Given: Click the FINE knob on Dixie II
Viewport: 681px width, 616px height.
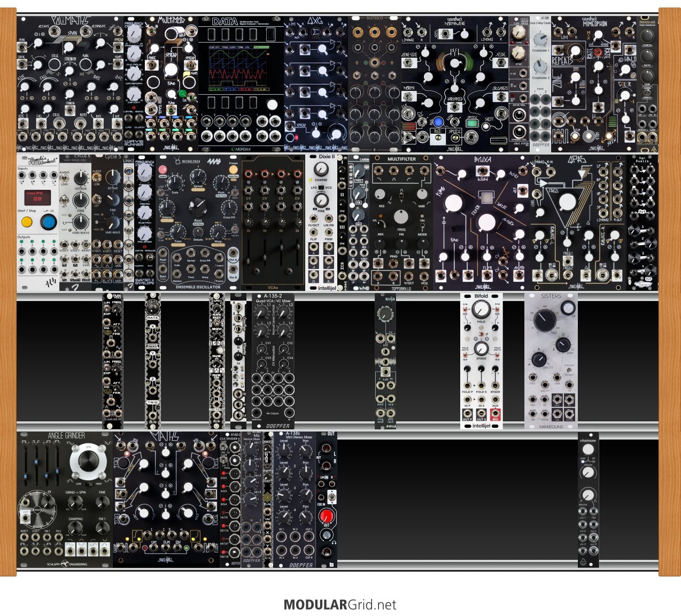Looking at the screenshot, I should click(321, 201).
